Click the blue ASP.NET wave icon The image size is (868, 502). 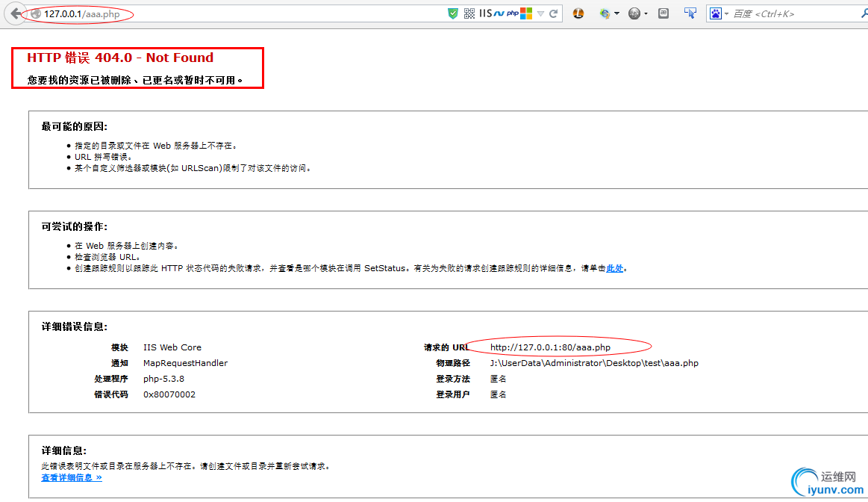[499, 13]
